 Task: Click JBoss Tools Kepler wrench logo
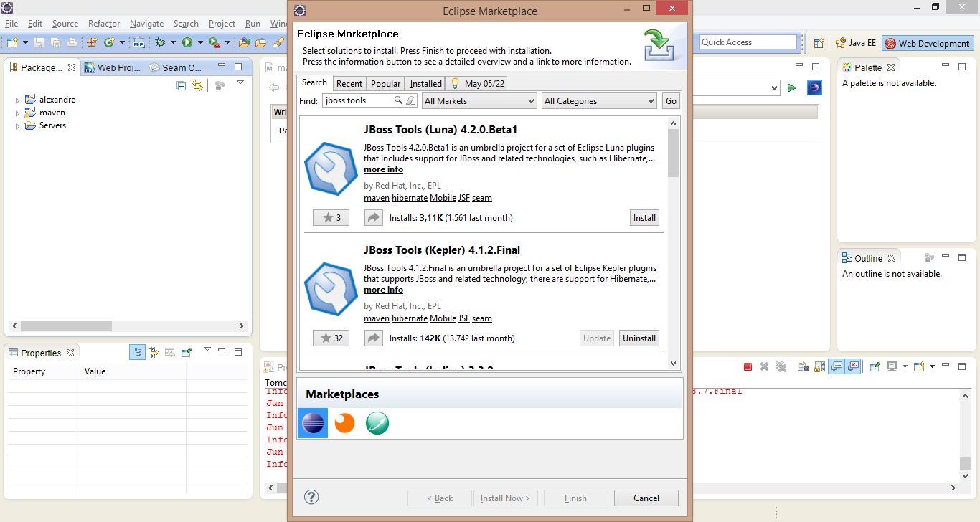click(x=330, y=289)
